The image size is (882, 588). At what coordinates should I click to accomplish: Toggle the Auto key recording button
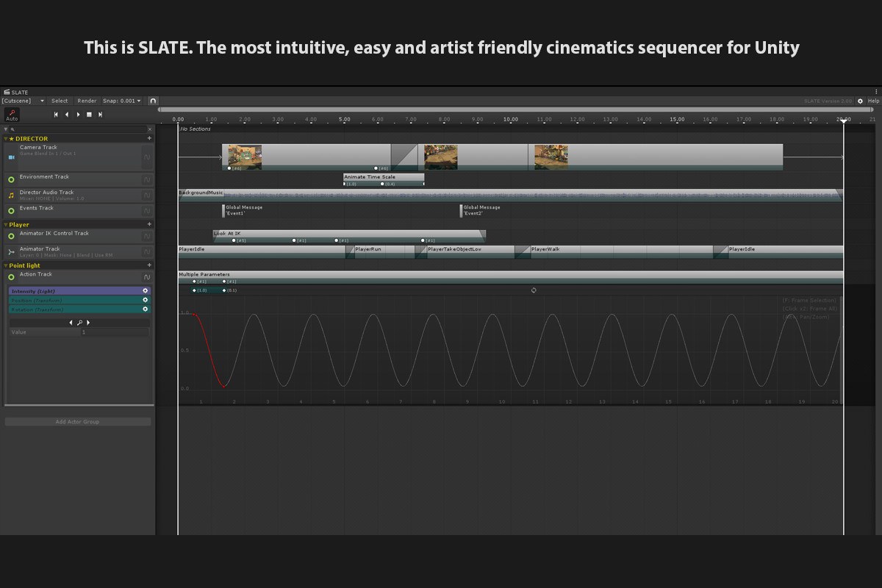coord(12,115)
